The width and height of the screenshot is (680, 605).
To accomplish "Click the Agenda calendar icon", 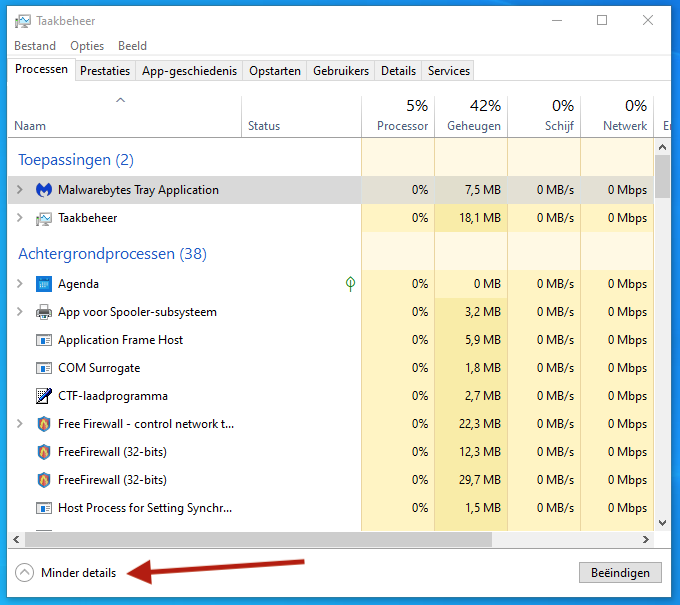I will [44, 284].
